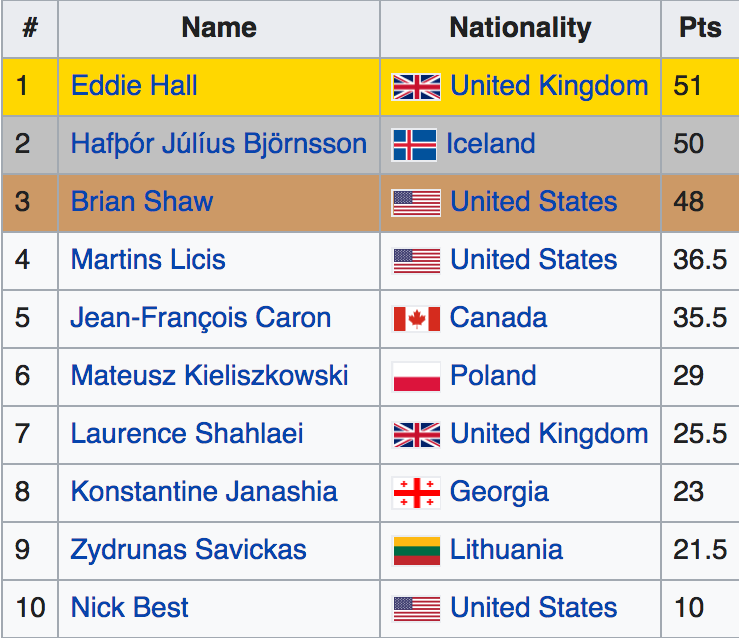Click the UK flag beside Eddie Hall
The height and width of the screenshot is (638, 739).
416,87
